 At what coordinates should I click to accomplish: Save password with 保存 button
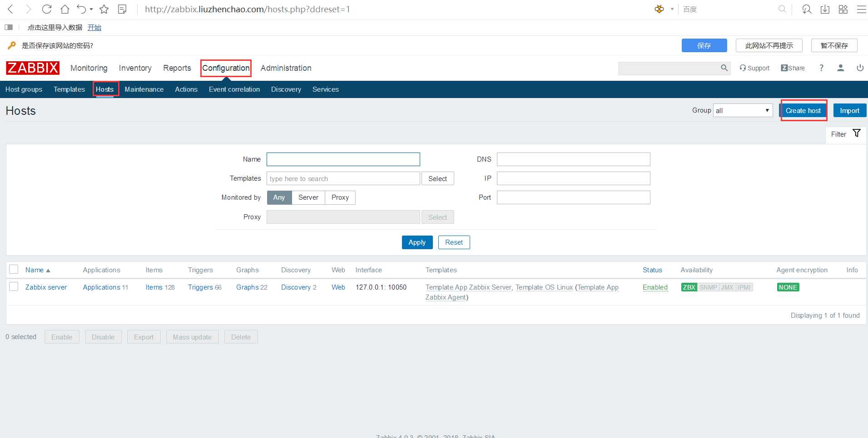click(704, 45)
